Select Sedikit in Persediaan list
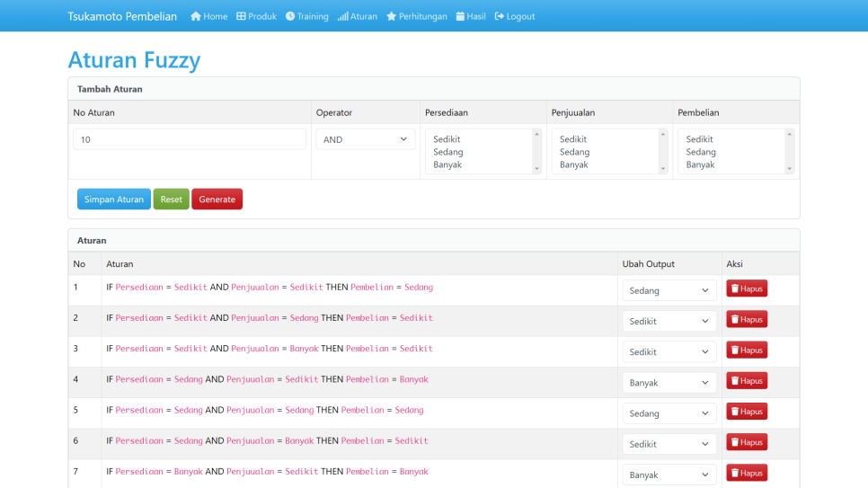The height and width of the screenshot is (488, 868). [447, 139]
